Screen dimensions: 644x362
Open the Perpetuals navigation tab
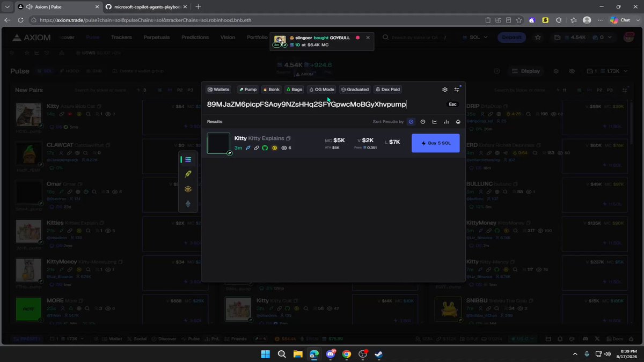pos(157,38)
